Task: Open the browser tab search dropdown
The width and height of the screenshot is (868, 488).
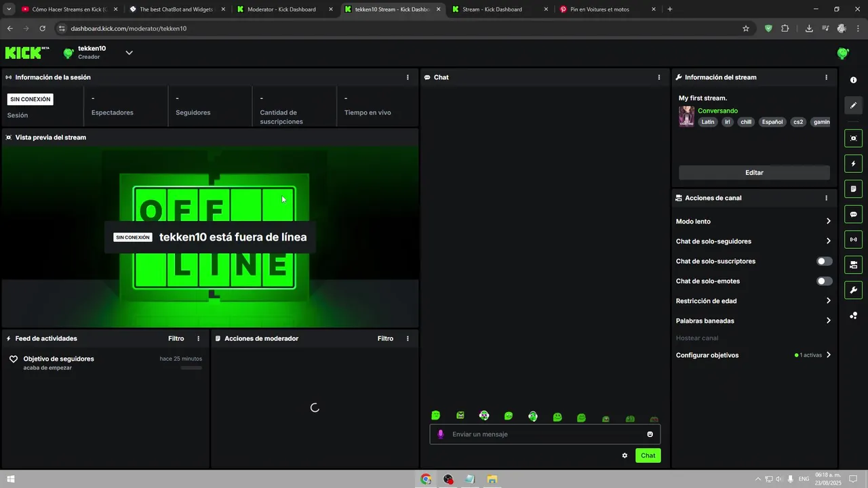Action: [x=9, y=9]
